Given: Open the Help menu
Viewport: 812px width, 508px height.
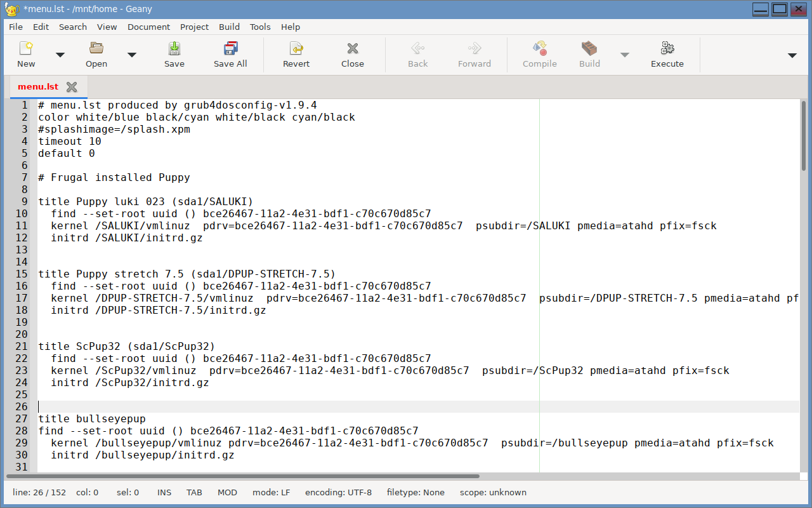Looking at the screenshot, I should click(291, 27).
